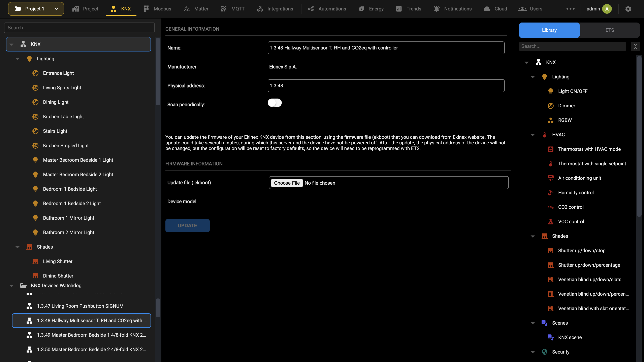This screenshot has width=644, height=362.
Task: Click the Bathroom 2 Mirror Light bulb icon
Action: (x=35, y=232)
